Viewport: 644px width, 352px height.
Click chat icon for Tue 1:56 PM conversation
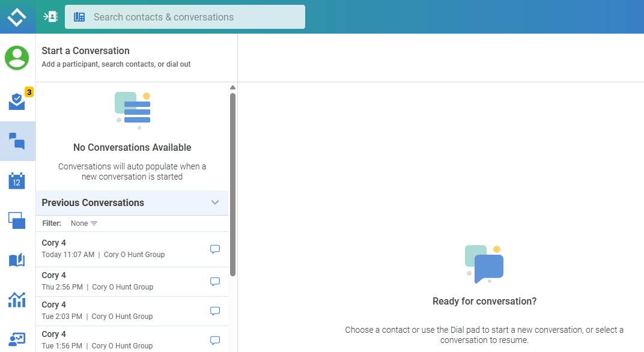click(x=215, y=341)
